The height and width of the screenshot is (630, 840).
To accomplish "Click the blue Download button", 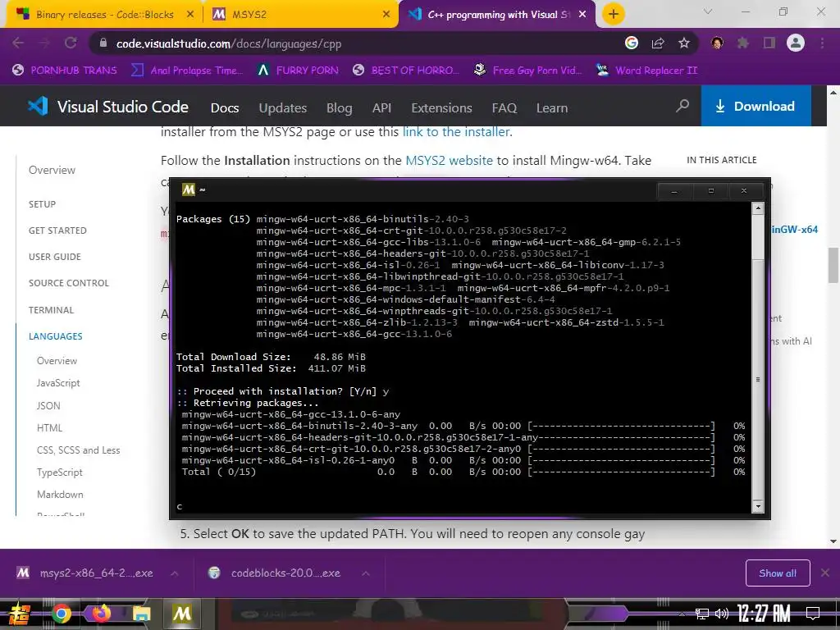I will 756,106.
